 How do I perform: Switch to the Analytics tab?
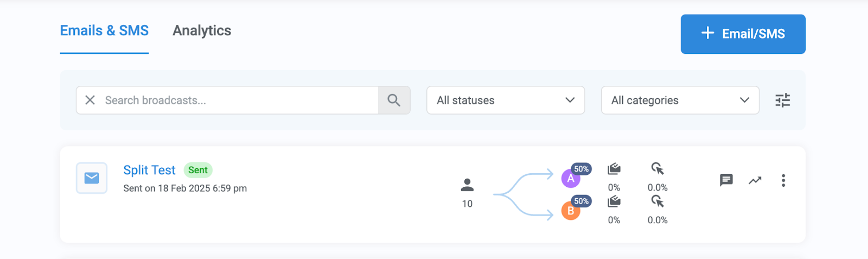coord(202,31)
